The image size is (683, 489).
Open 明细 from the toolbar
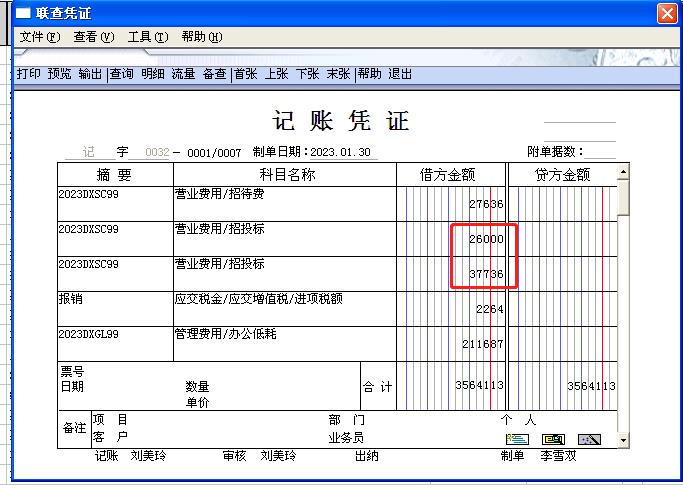pos(153,74)
